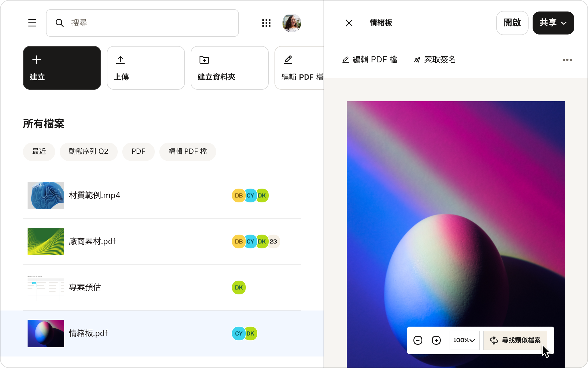Click the 專案預估 file name
The width and height of the screenshot is (588, 368).
(85, 287)
